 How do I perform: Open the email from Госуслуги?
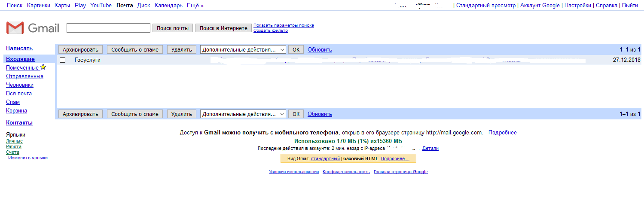pyautogui.click(x=349, y=60)
